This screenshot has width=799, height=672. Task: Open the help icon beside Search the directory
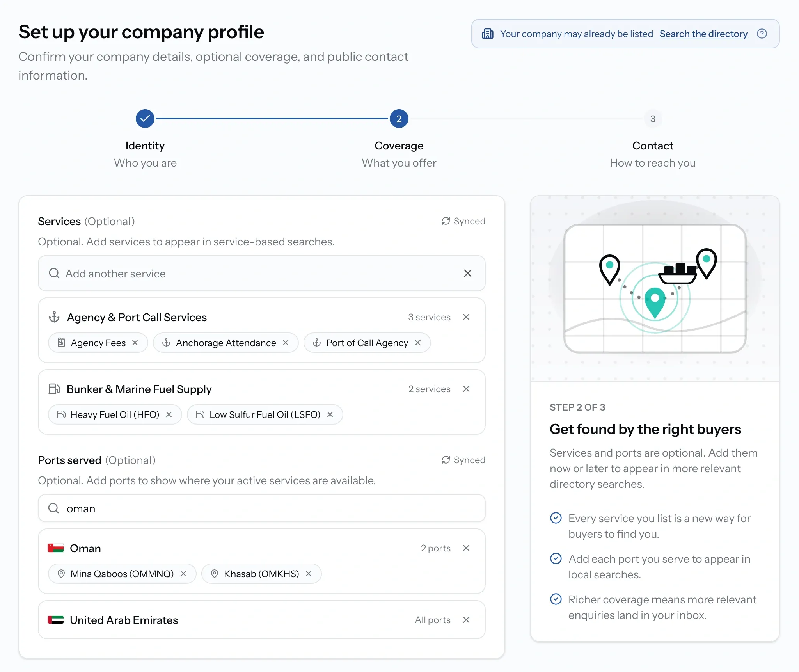click(x=762, y=34)
